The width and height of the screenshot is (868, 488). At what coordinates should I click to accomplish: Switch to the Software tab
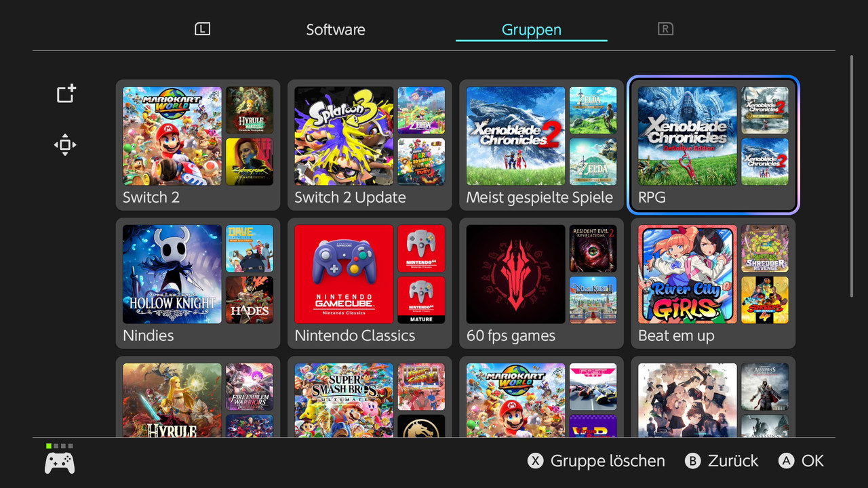tap(336, 30)
